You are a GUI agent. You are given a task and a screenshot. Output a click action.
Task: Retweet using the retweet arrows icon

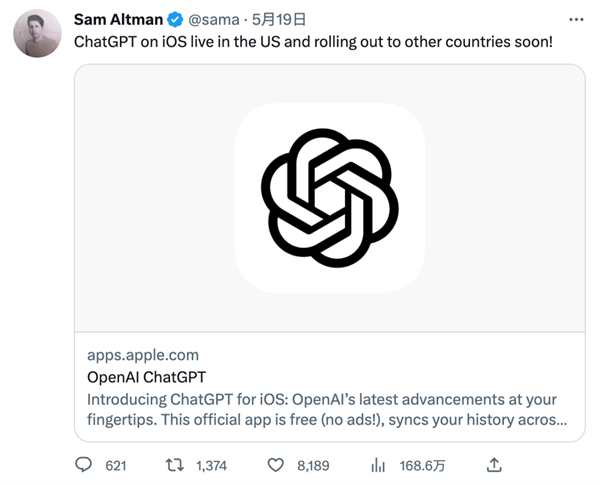174,465
